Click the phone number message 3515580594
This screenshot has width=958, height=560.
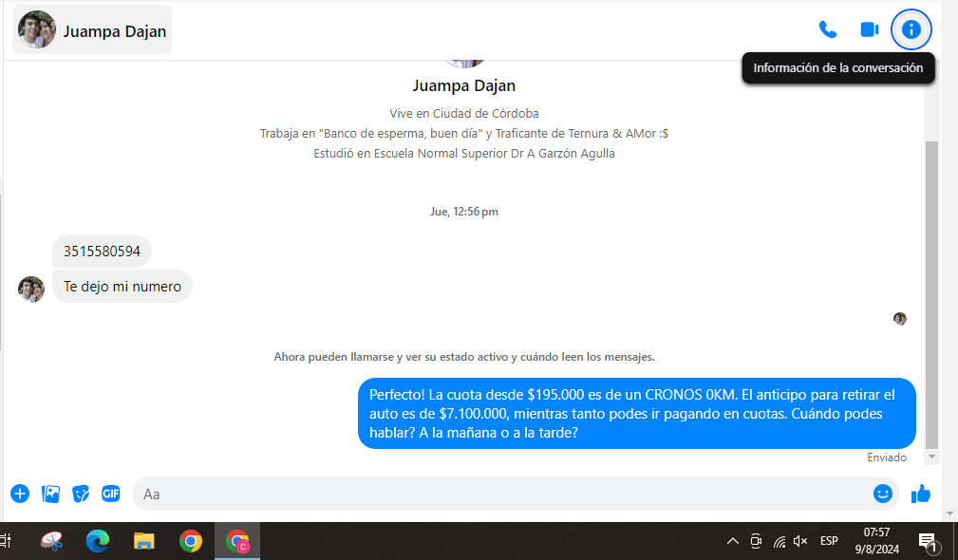[102, 252]
